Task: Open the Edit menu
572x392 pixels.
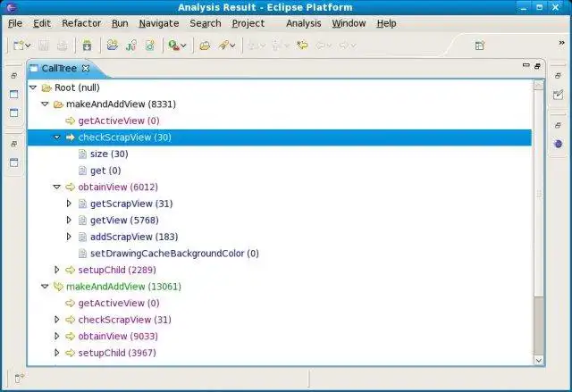Action: coord(42,23)
